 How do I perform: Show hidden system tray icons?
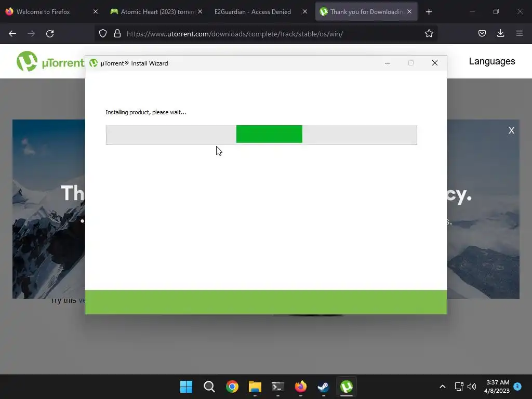443,387
